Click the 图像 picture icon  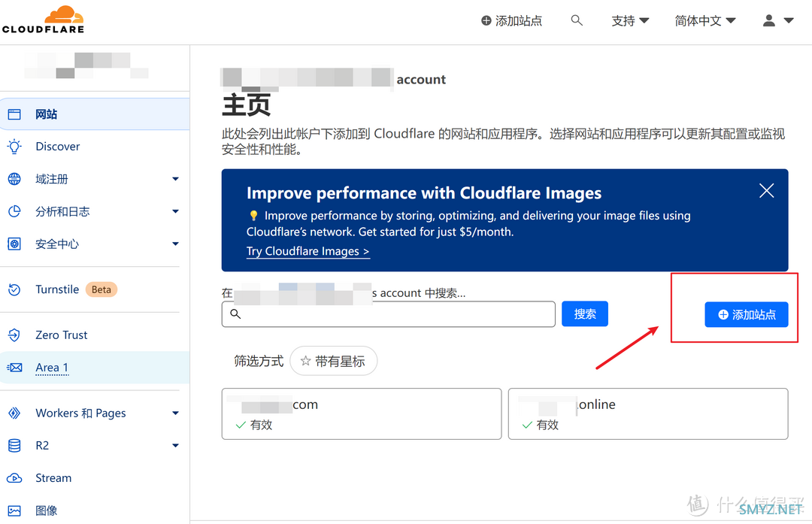(14, 510)
